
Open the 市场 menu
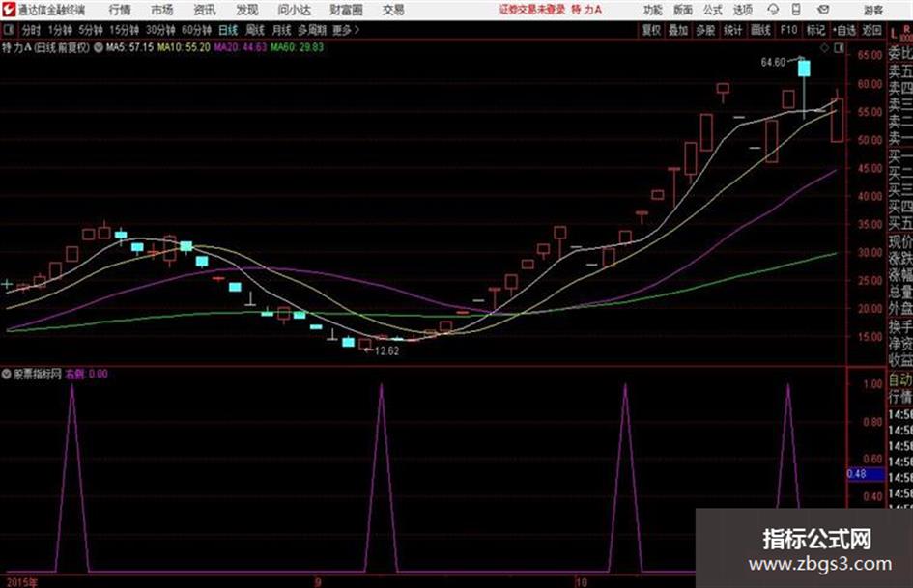point(162,10)
